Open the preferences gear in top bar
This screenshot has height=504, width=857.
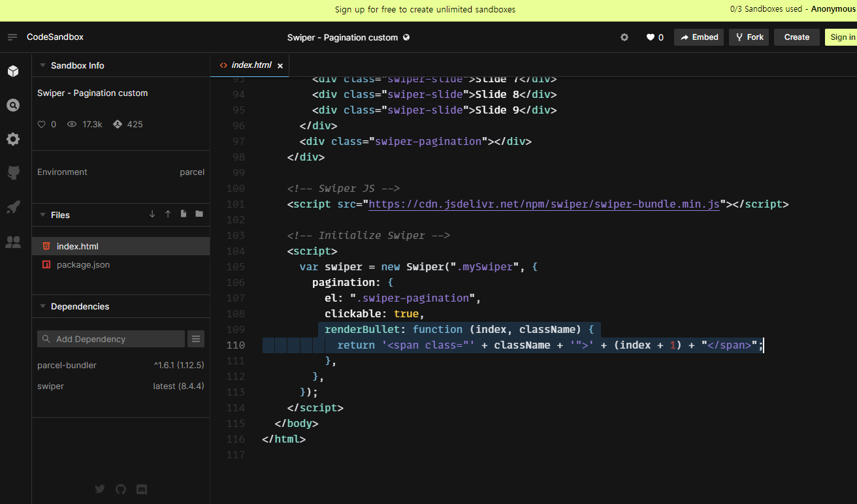(x=624, y=37)
